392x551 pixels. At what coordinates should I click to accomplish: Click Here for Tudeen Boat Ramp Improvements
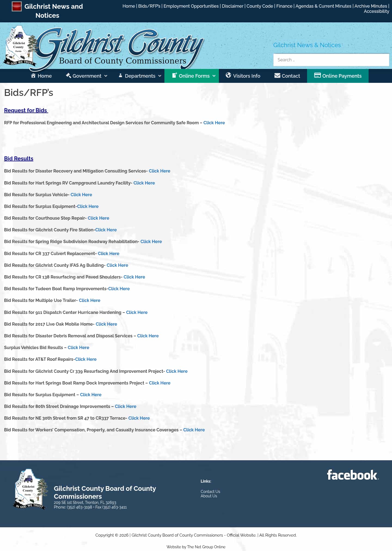(119, 289)
